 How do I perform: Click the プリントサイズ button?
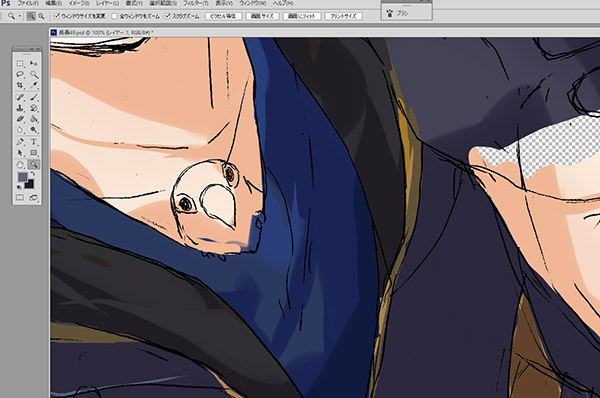343,16
